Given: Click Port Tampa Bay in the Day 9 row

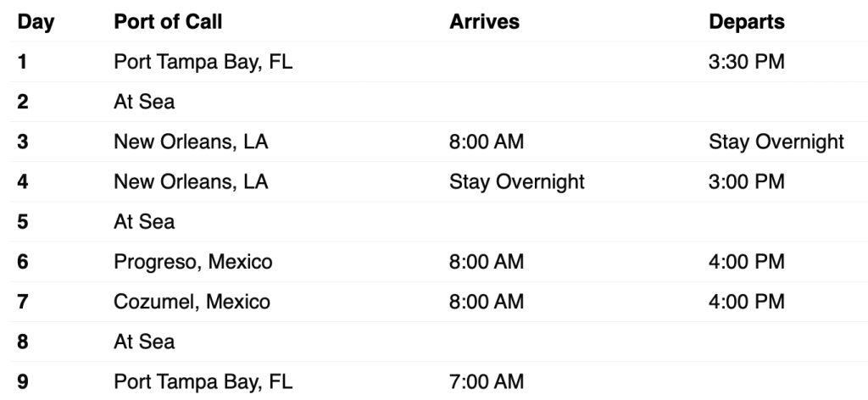Looking at the screenshot, I should point(203,382).
